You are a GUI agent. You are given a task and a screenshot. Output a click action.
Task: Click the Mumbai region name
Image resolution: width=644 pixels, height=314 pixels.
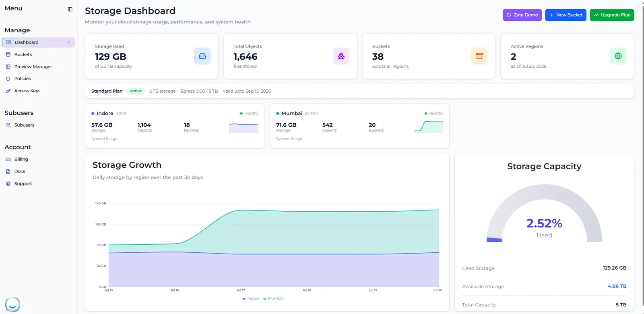[x=292, y=113]
